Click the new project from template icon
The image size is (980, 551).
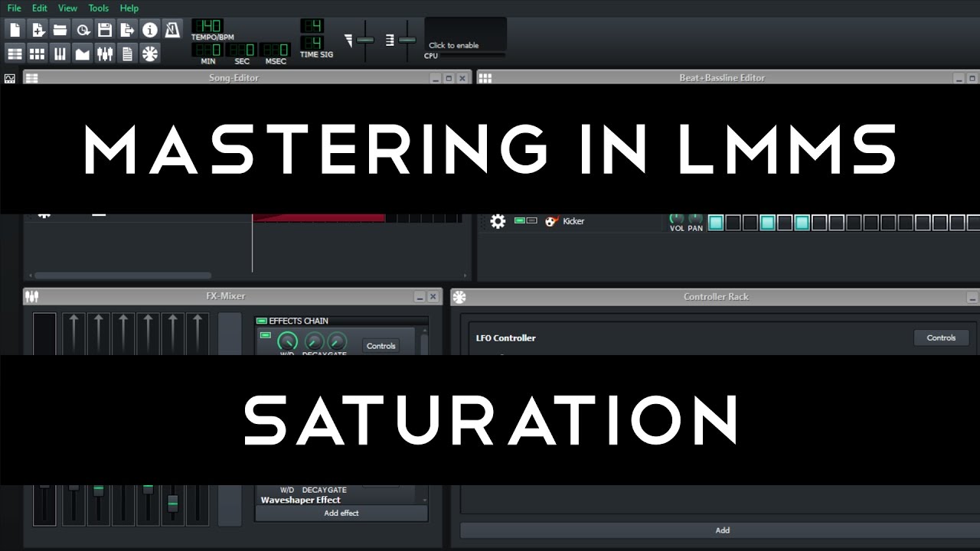point(38,30)
